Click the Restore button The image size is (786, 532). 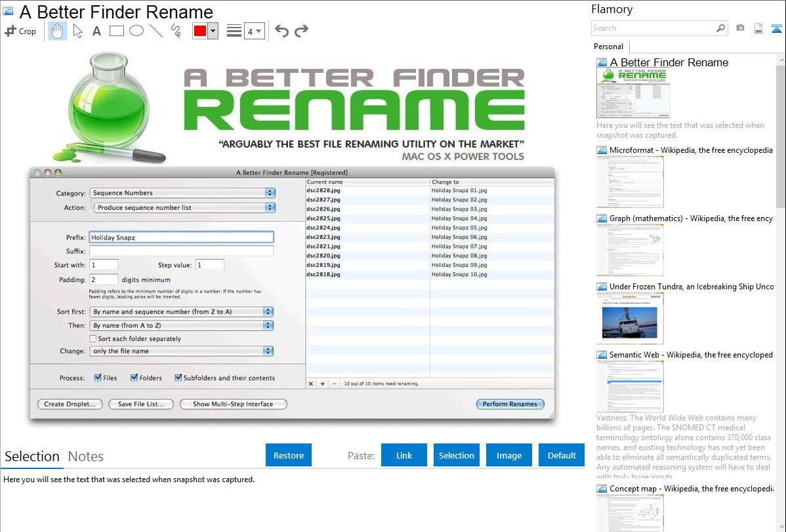(289, 455)
